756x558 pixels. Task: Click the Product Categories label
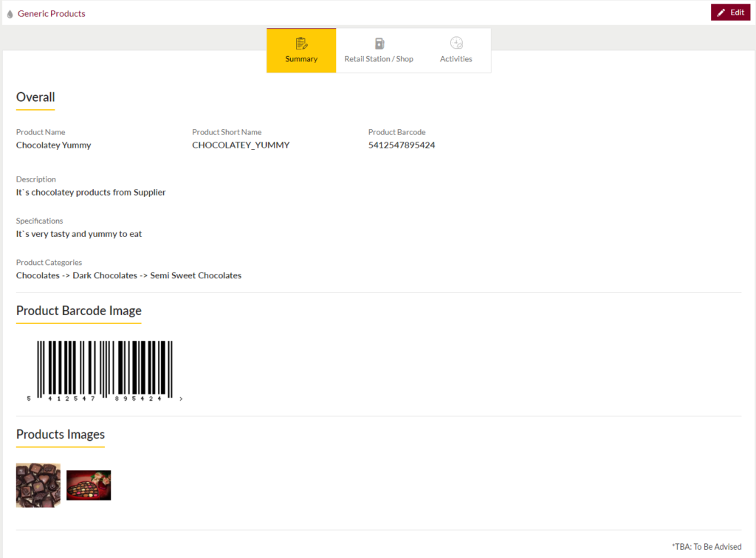click(49, 263)
